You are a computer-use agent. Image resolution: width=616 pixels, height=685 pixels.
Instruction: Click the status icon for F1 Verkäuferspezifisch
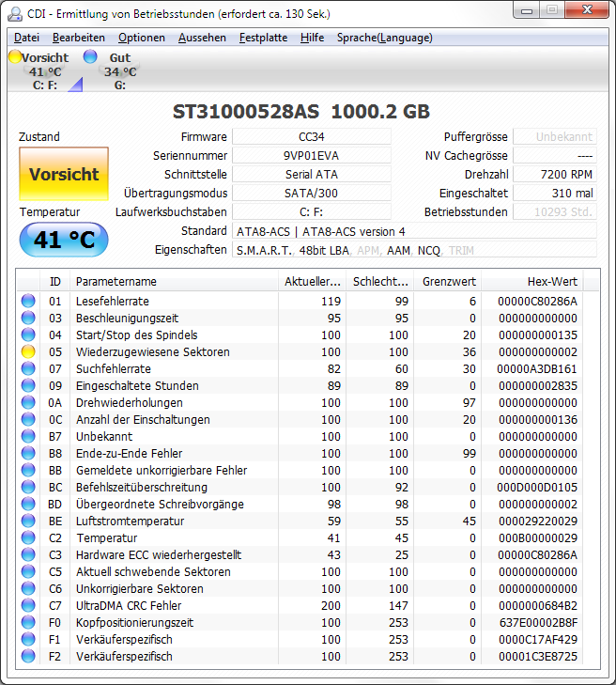(28, 640)
